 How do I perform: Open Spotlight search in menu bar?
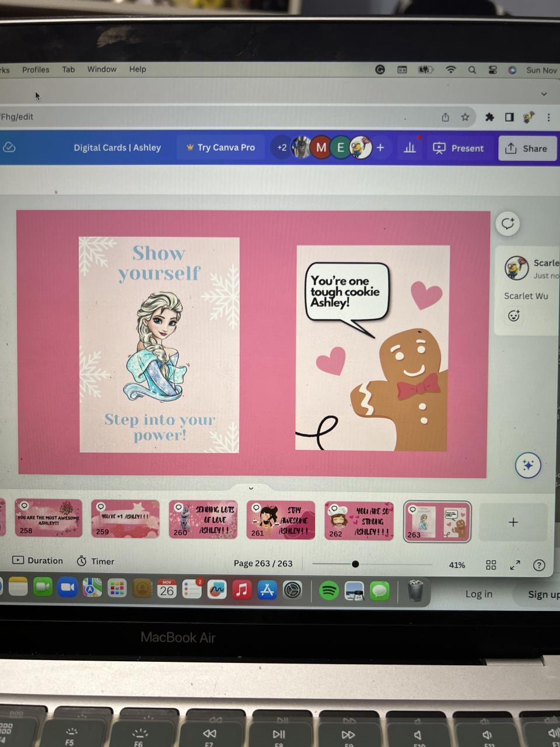pyautogui.click(x=472, y=70)
